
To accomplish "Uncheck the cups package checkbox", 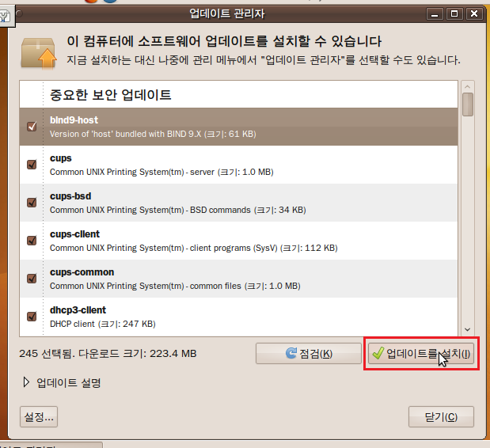I will coord(32,165).
